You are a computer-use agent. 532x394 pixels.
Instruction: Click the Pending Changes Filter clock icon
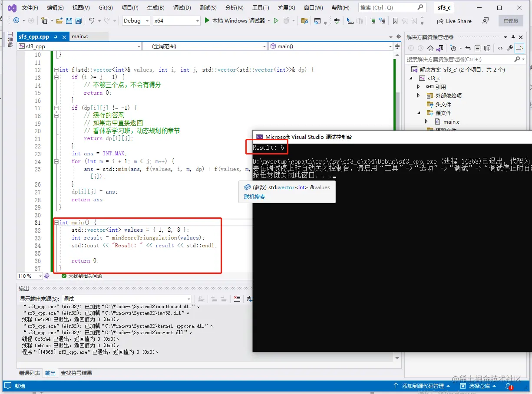coord(453,48)
